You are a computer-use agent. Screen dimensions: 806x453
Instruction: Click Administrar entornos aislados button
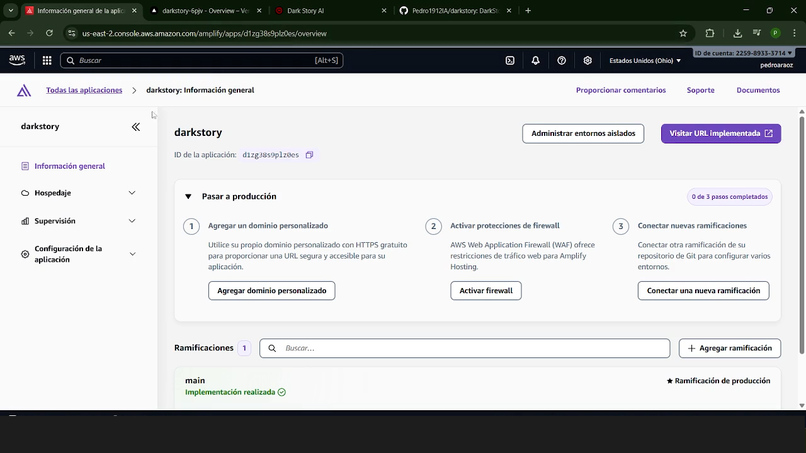[x=583, y=134]
